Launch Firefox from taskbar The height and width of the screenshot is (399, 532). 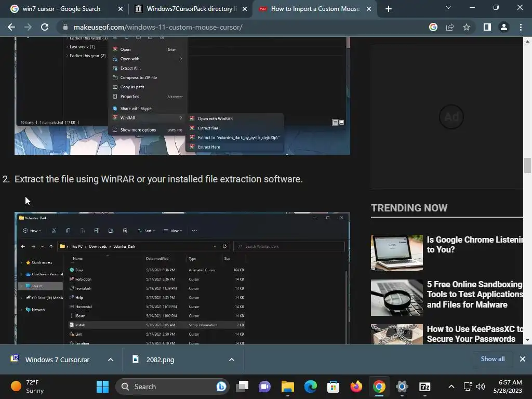356,387
